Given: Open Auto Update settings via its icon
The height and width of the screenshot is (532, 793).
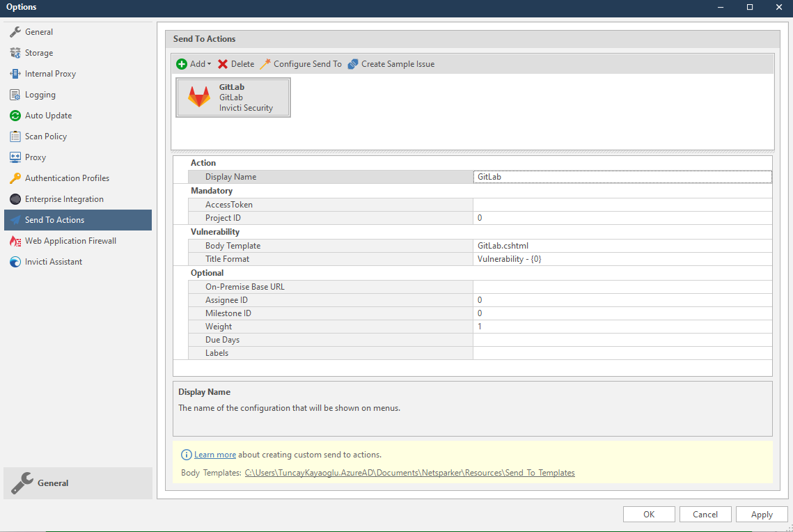Looking at the screenshot, I should pos(15,116).
